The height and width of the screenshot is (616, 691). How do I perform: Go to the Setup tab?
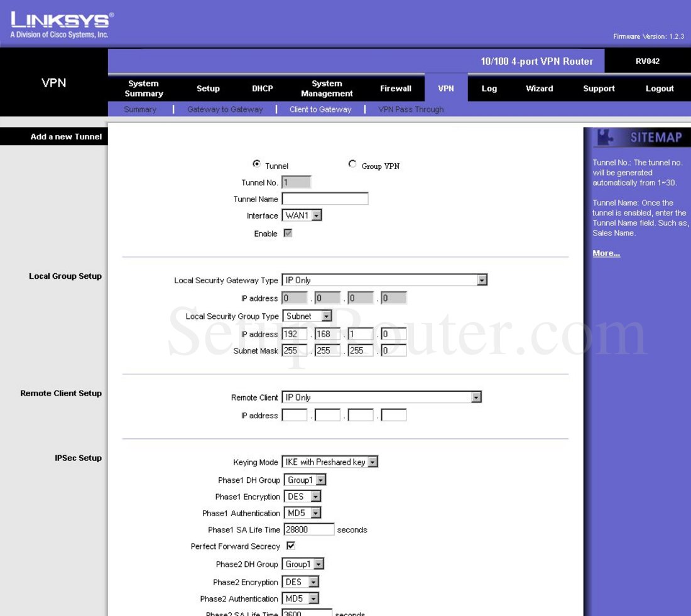pos(208,88)
